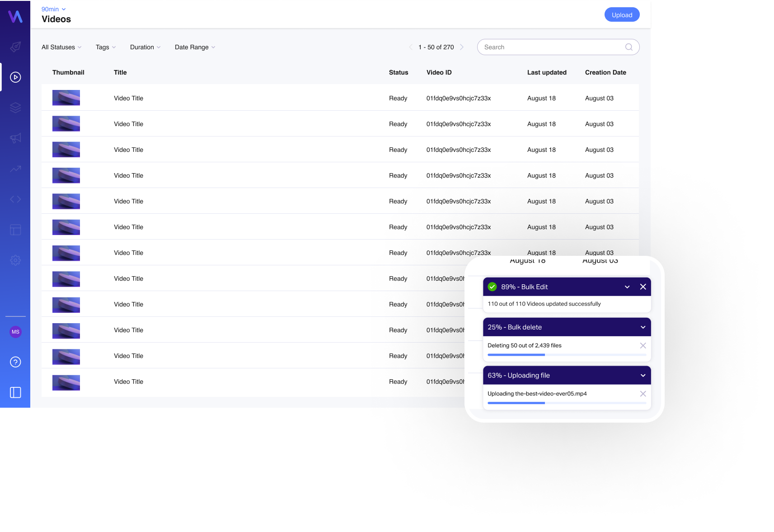The image size is (774, 532).
Task: Click the purple logo in the sidebar
Action: coord(15,16)
